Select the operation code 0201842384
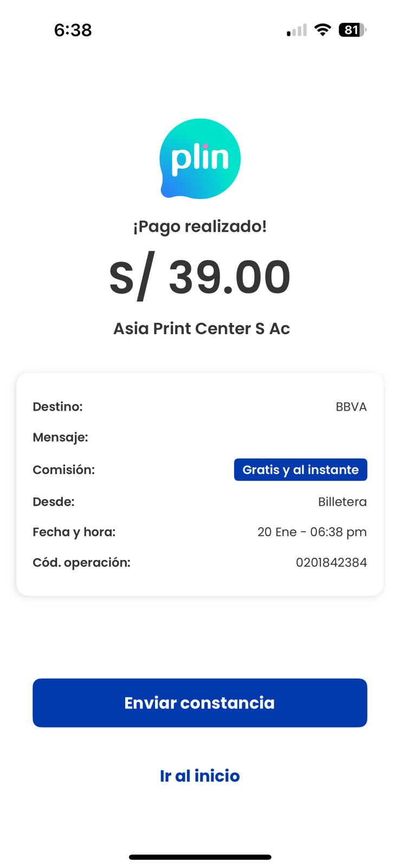The width and height of the screenshot is (400, 868). (331, 563)
